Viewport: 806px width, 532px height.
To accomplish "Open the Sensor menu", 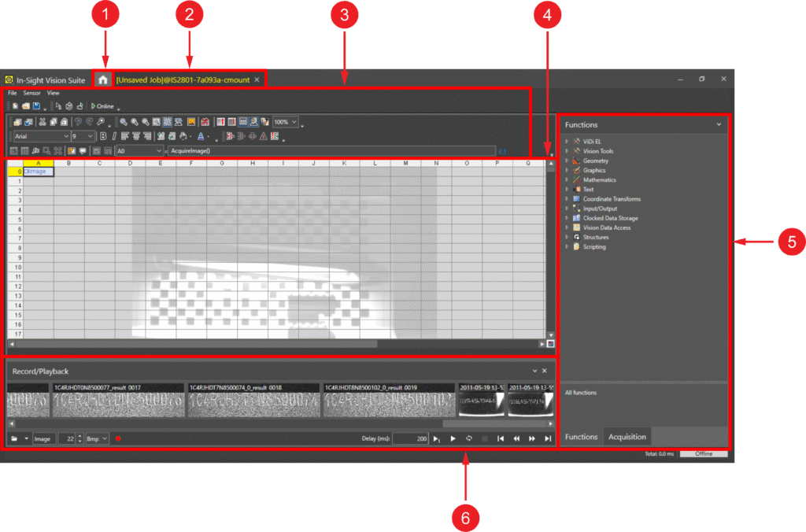I will 31,93.
